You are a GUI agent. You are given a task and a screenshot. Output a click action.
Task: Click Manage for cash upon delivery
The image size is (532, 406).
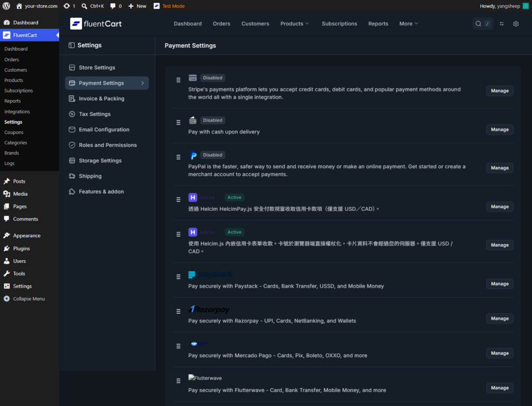(499, 130)
